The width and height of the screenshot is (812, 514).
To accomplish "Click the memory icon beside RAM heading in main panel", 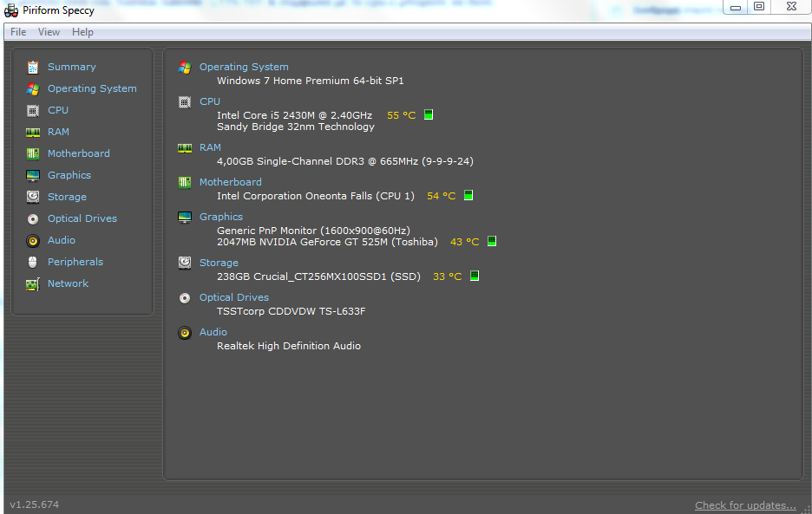I will tap(185, 148).
